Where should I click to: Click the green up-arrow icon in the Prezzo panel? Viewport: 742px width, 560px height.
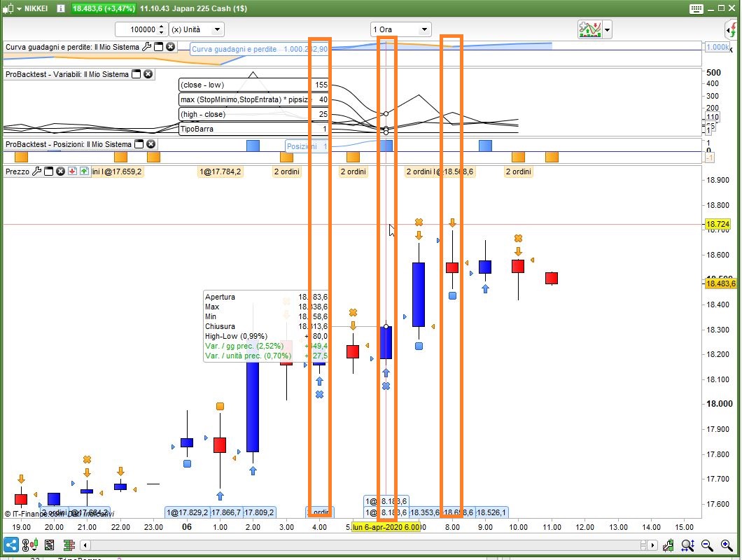(x=84, y=171)
